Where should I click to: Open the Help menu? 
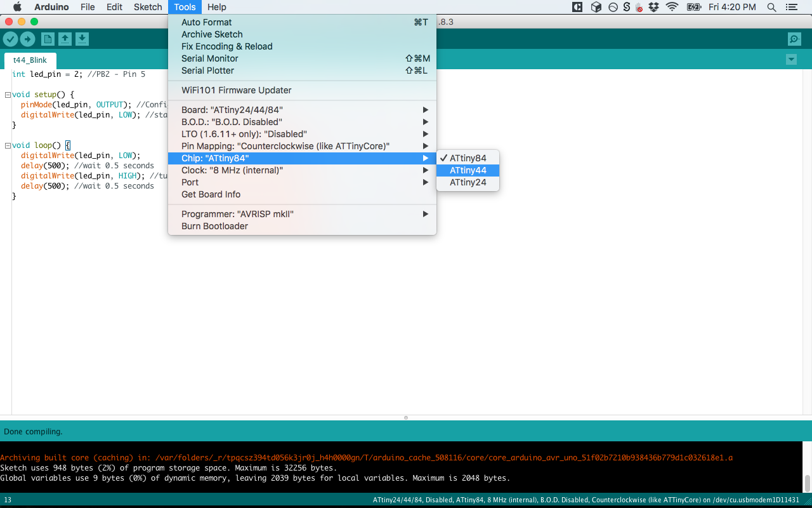[x=217, y=7]
